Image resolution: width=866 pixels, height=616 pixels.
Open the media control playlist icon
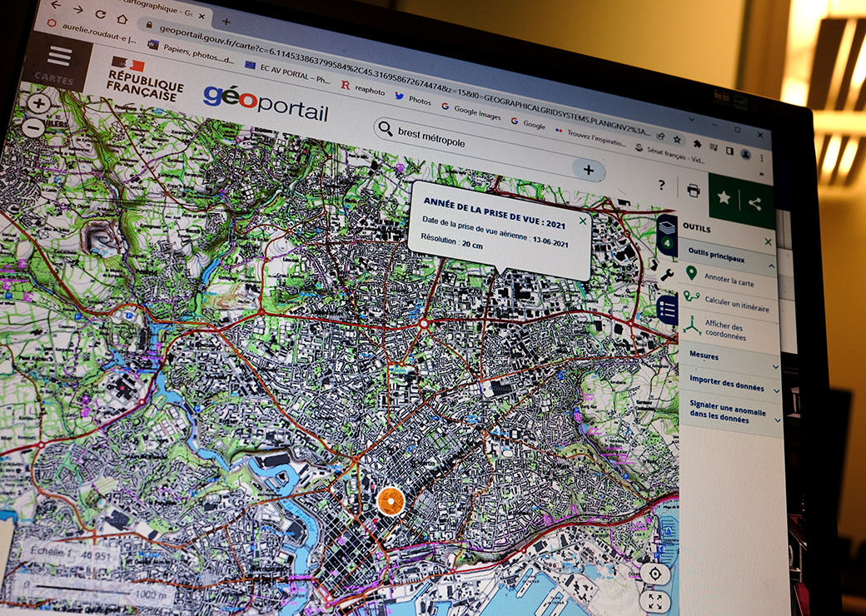[x=714, y=147]
